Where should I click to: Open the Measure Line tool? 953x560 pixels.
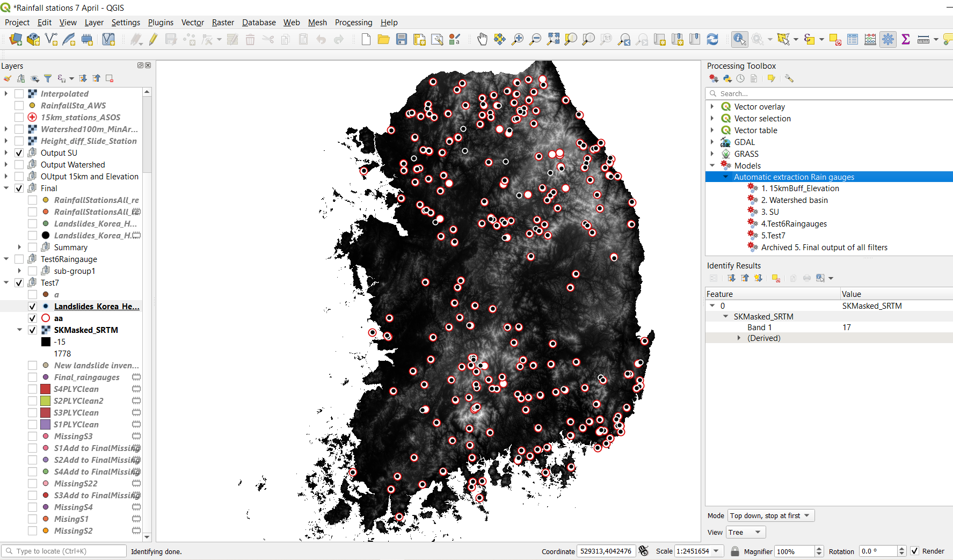click(925, 39)
